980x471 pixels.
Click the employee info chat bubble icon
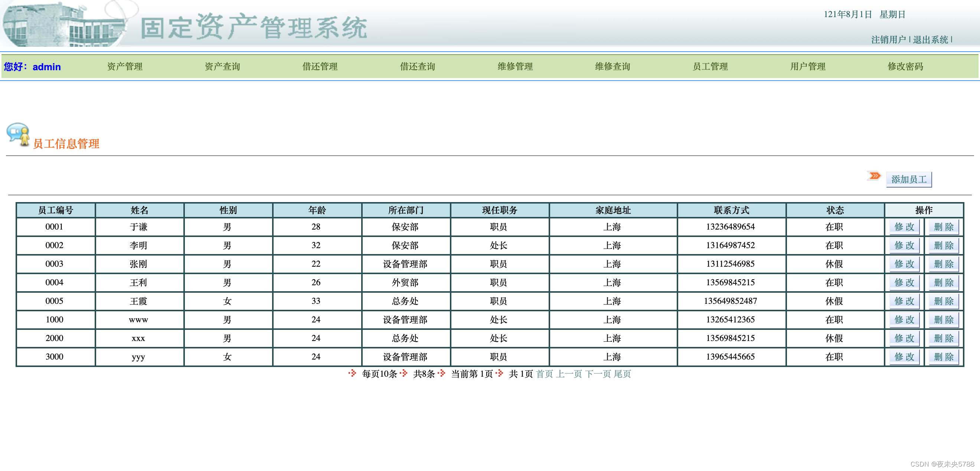tap(18, 134)
